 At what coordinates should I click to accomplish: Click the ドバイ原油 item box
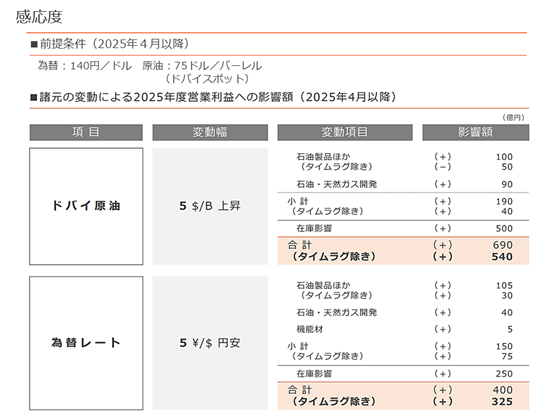coord(86,206)
